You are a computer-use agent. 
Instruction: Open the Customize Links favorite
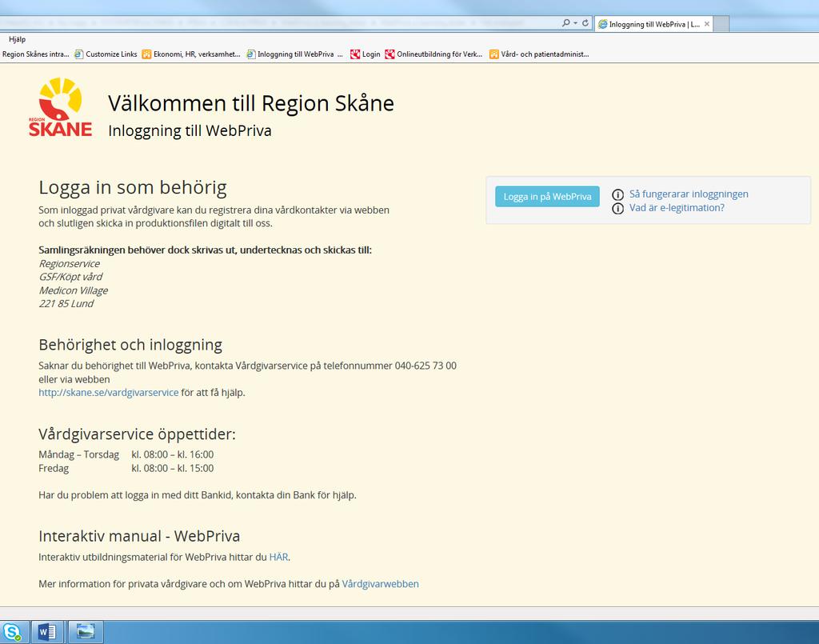pyautogui.click(x=106, y=54)
